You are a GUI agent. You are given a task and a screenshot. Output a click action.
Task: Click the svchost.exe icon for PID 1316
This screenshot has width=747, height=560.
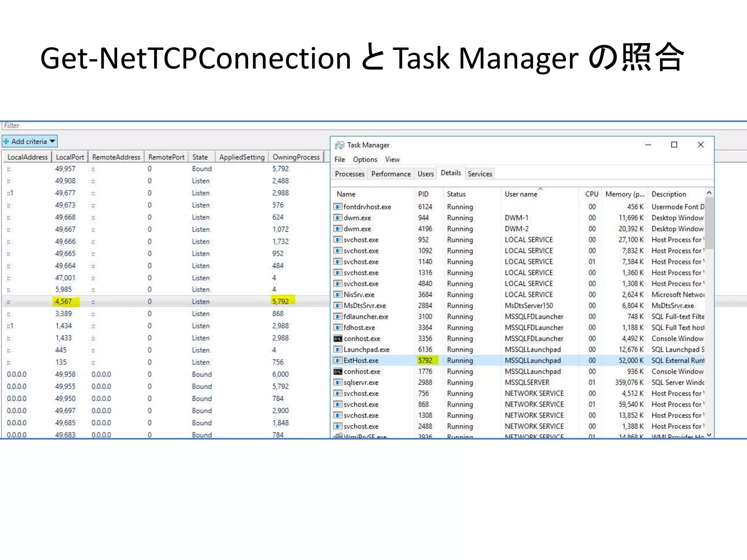[x=338, y=272]
